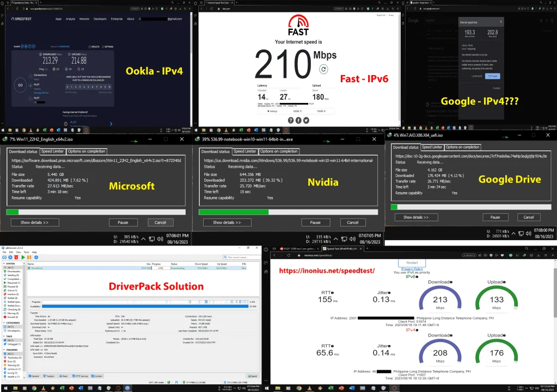Click the Microsoft download progress bar

(x=96, y=212)
